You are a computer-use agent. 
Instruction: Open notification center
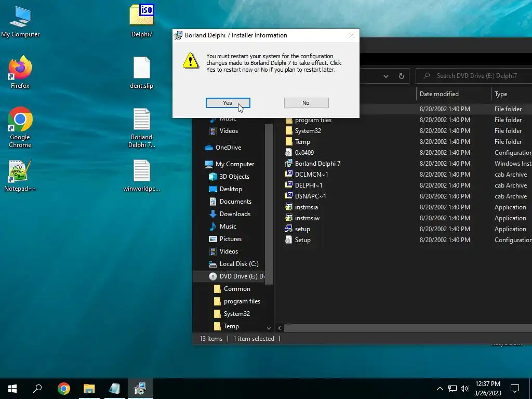tap(515, 389)
